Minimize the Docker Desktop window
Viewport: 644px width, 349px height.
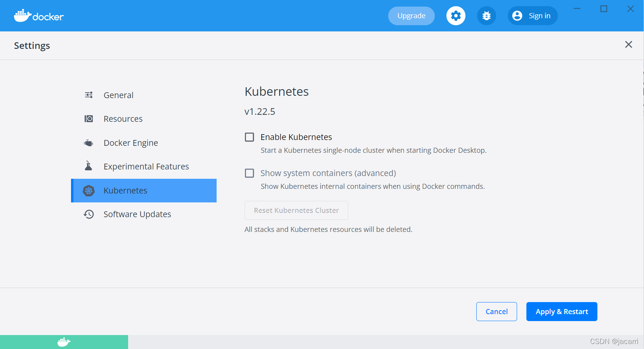point(577,9)
